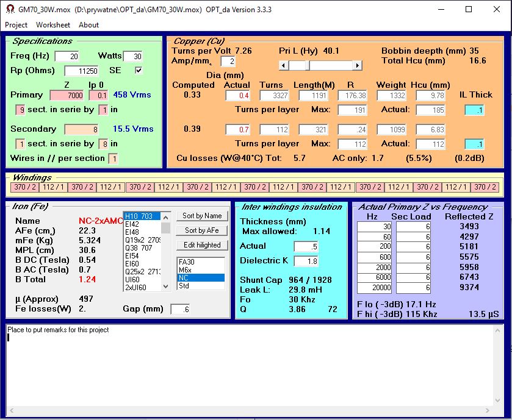Viewport: 512px width, 420px height.
Task: Click core list scroll up arrow
Action: [165, 217]
